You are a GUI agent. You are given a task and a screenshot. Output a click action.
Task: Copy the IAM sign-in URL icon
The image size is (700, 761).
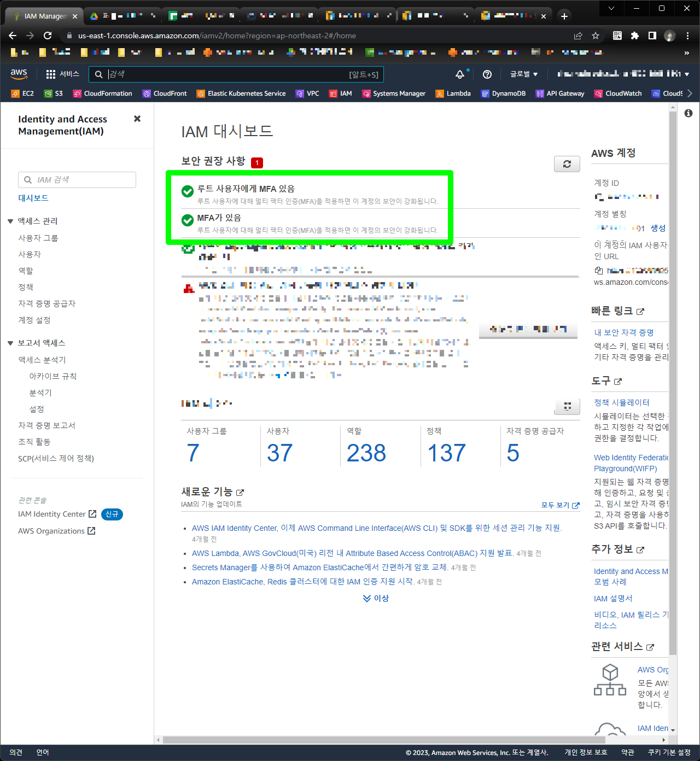pyautogui.click(x=599, y=271)
